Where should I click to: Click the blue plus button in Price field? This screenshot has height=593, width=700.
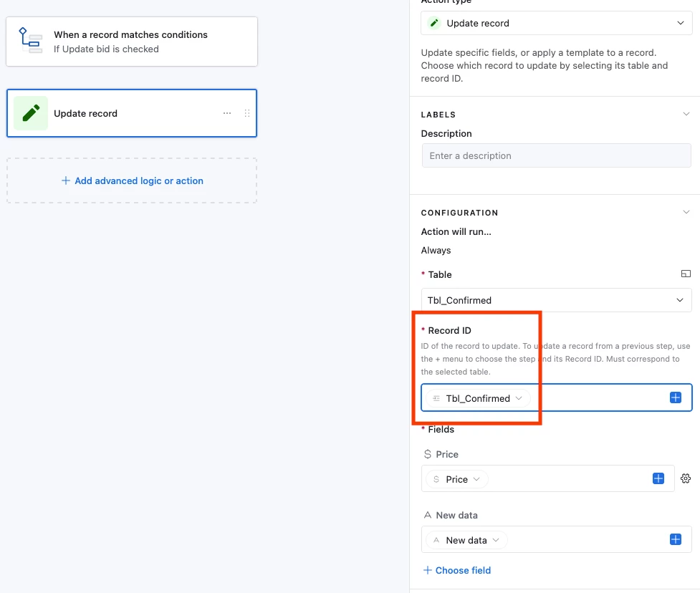coord(658,479)
